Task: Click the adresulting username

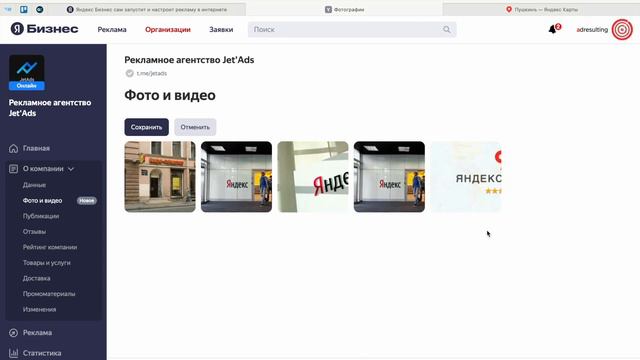Action: 592,29
